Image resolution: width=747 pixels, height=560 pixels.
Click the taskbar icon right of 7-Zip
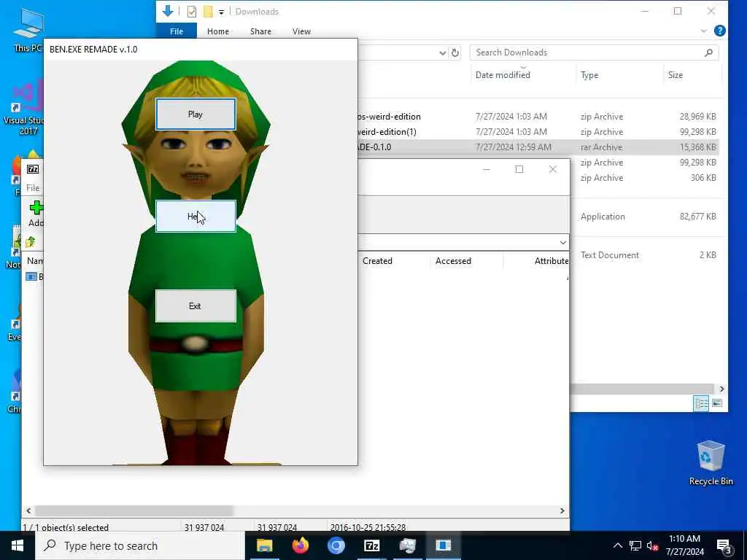(407, 545)
